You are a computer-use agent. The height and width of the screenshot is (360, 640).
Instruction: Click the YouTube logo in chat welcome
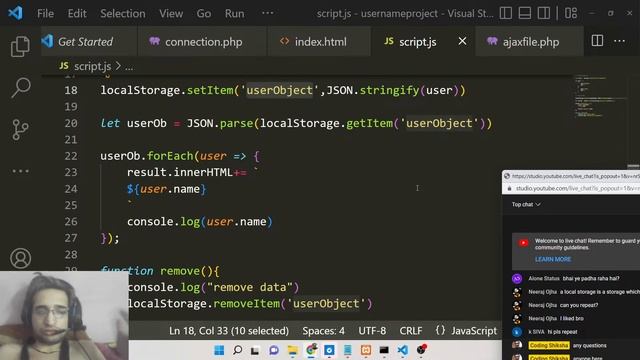tap(523, 243)
